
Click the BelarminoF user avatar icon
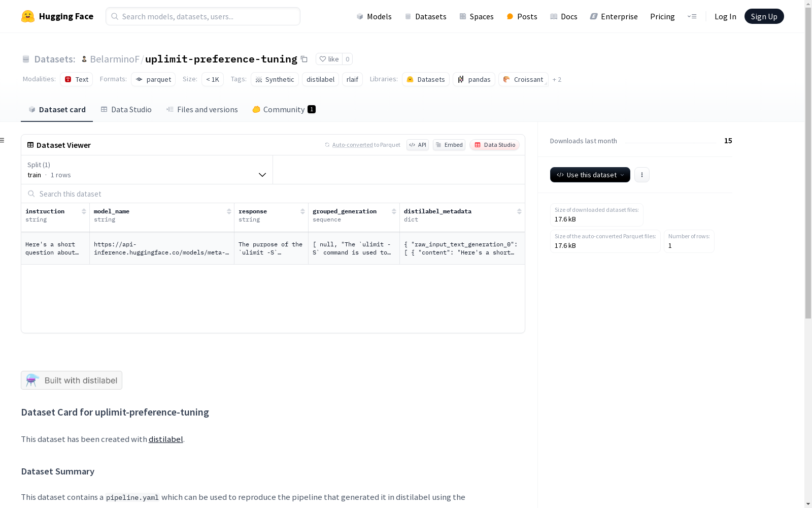pos(84,59)
